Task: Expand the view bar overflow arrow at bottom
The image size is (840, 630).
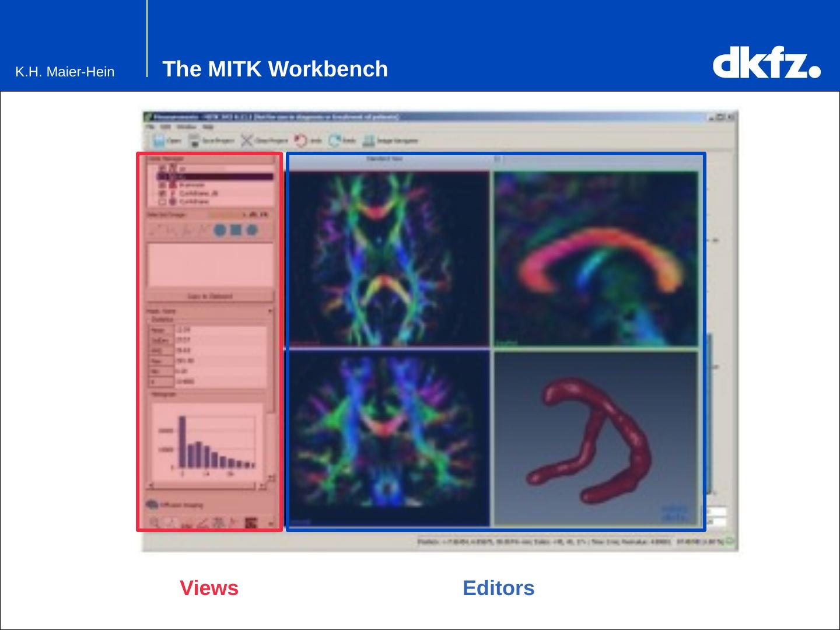Action: pos(271,523)
